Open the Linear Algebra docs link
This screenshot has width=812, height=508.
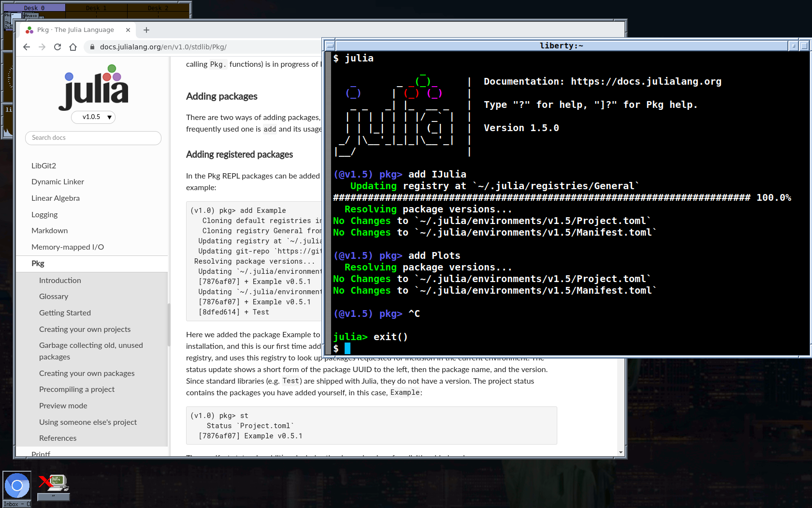point(56,198)
